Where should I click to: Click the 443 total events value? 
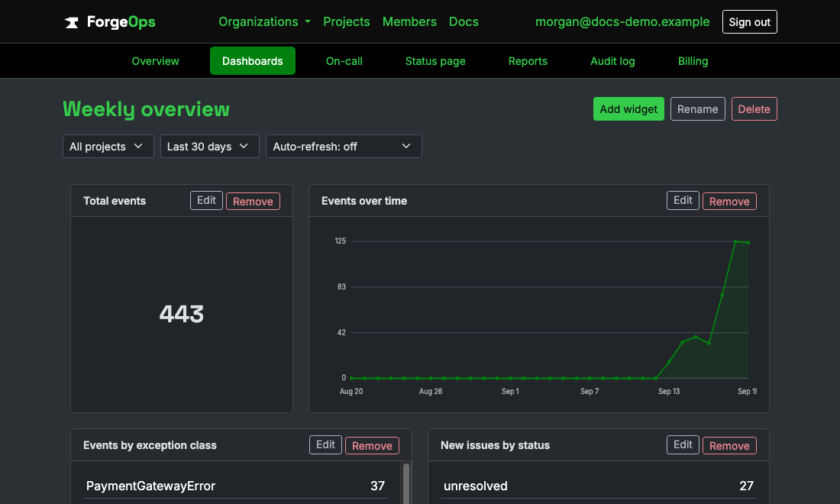pos(182,314)
